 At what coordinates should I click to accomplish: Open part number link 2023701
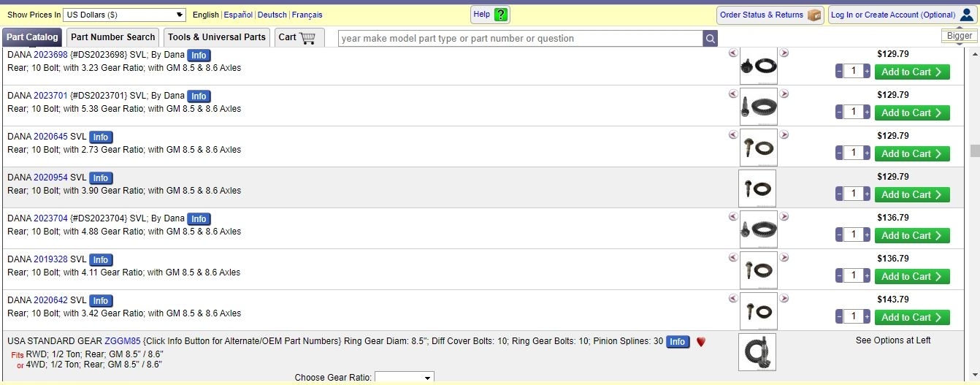tap(50, 96)
